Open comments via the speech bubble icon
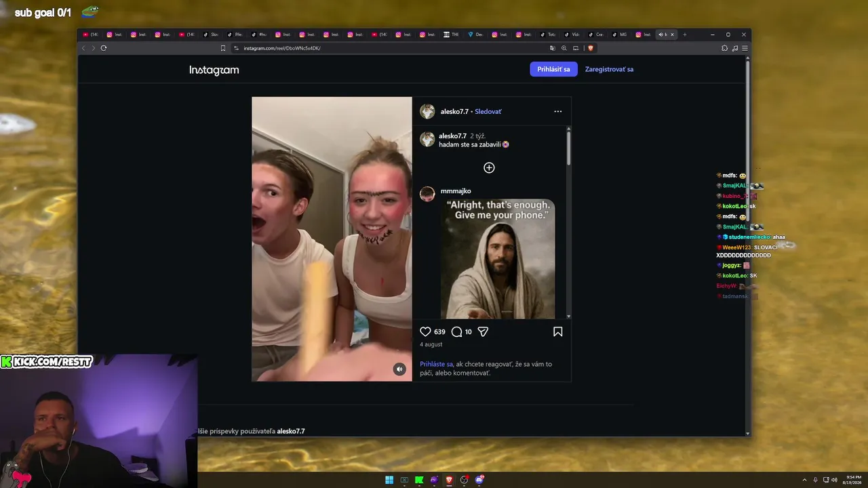This screenshot has width=868, height=488. [x=456, y=331]
